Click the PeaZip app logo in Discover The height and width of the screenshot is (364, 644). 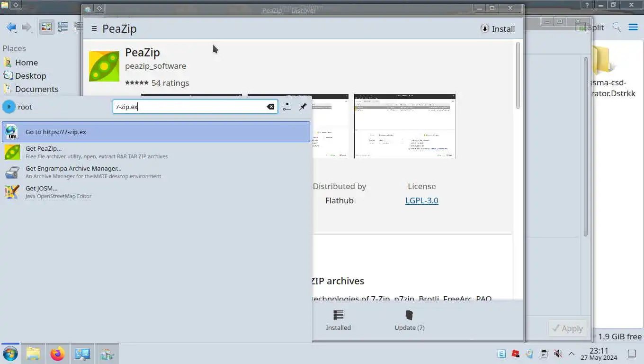click(104, 66)
